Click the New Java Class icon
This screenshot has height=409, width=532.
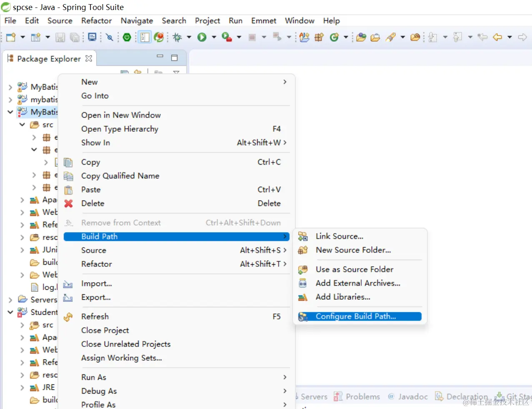[334, 37]
